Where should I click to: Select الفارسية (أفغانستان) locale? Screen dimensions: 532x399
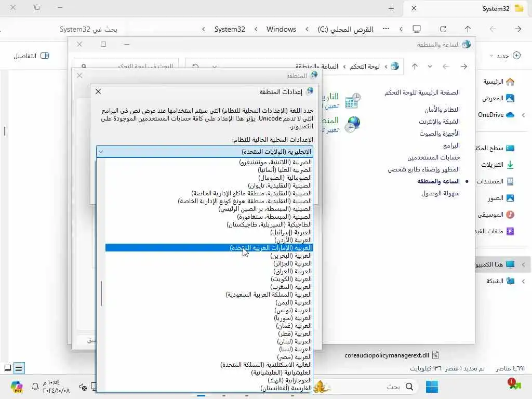[209, 388]
